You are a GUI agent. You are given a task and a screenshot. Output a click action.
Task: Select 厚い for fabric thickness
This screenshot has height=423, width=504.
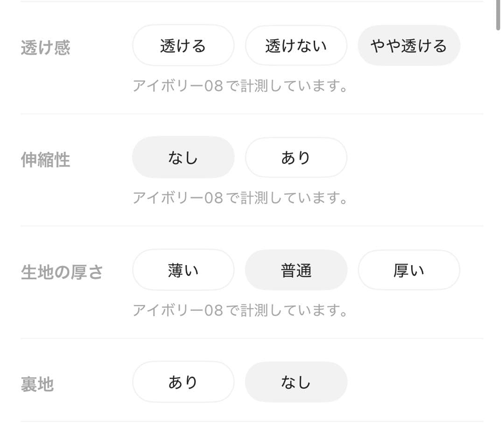coord(409,270)
